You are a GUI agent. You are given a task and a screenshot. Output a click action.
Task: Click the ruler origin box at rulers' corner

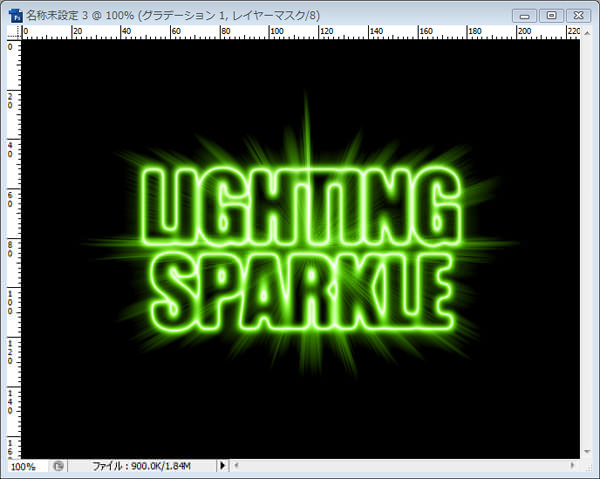[x=11, y=34]
